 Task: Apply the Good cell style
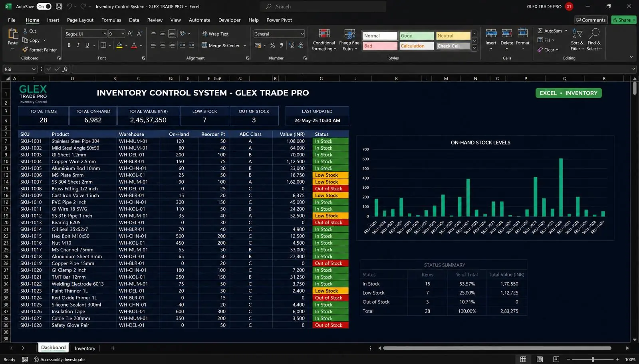coord(417,36)
